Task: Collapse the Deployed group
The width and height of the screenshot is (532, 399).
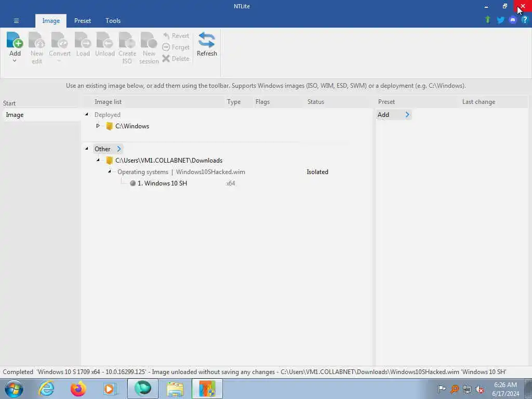Action: click(x=87, y=115)
